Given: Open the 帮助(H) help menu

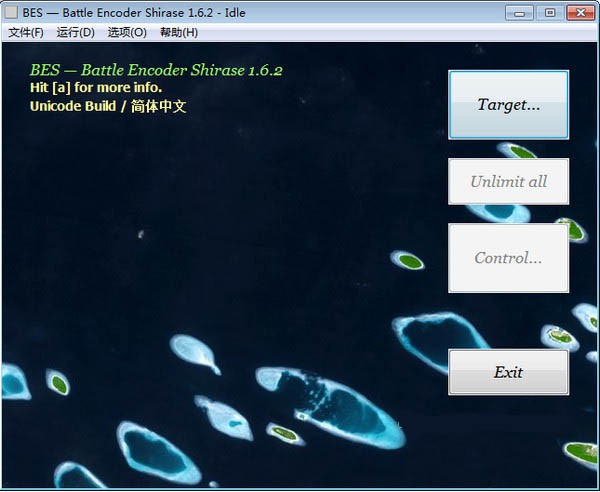Looking at the screenshot, I should [179, 32].
